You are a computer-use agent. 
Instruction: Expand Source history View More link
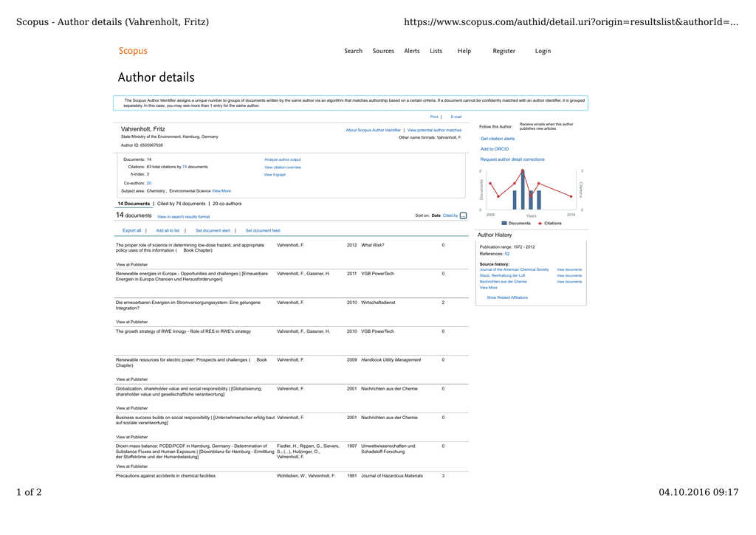[x=488, y=288]
